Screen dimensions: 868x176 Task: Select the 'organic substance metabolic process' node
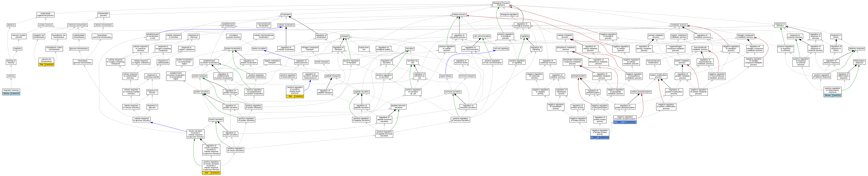tap(679, 36)
